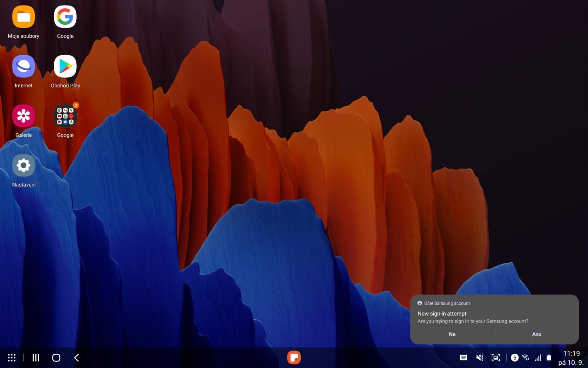Open the Wi-Fi status icon

click(526, 357)
